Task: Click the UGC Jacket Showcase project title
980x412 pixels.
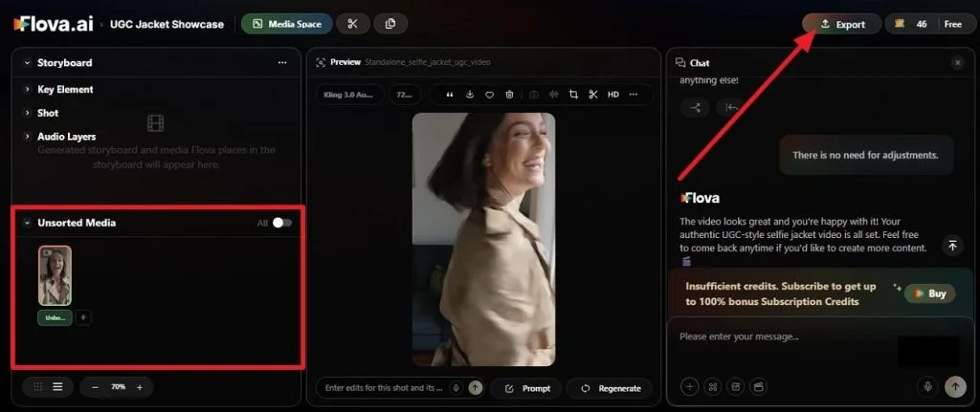Action: 167,24
